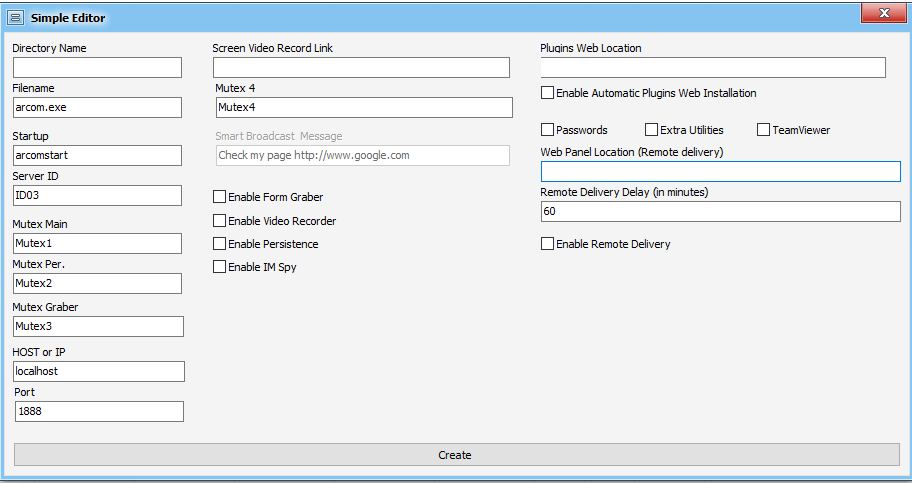Enable Automatic Plugins Web Installation checkbox
The image size is (912, 483).
pos(547,93)
